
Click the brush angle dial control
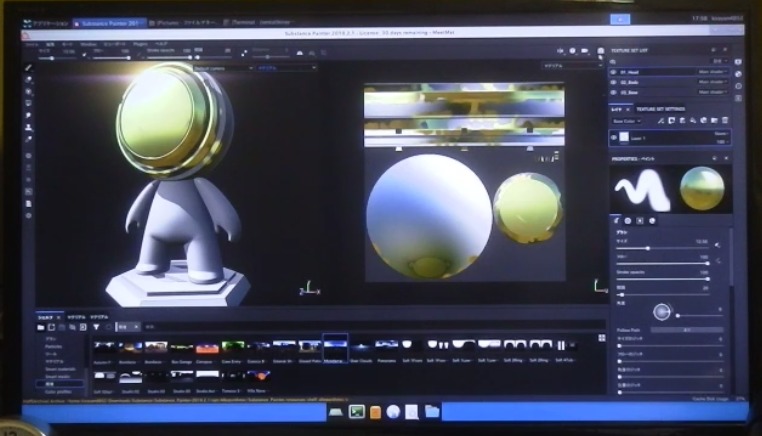pyautogui.click(x=661, y=312)
